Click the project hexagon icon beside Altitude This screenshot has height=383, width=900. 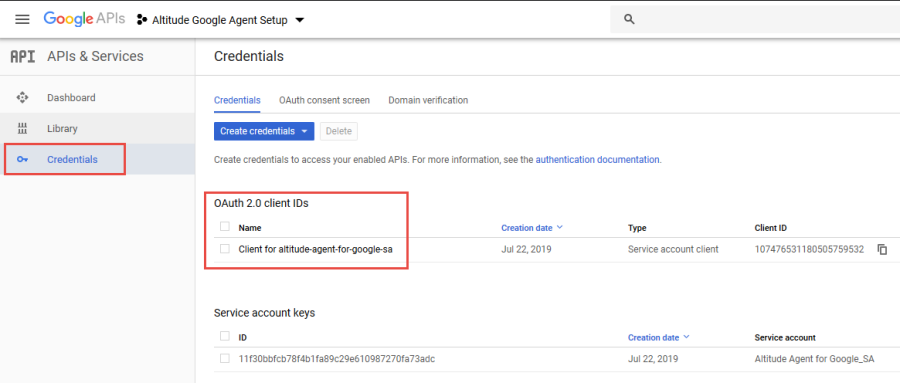pos(141,20)
